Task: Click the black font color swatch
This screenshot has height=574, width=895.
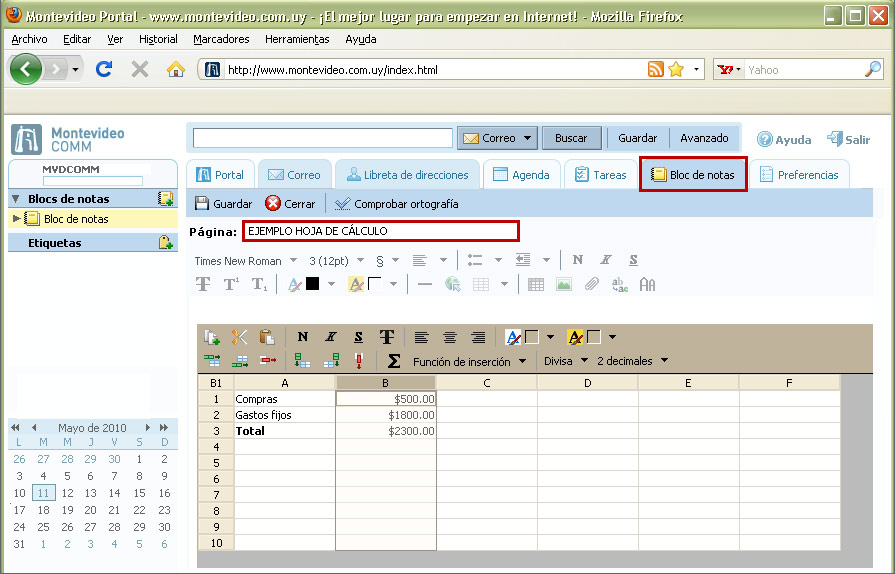Action: pos(312,285)
